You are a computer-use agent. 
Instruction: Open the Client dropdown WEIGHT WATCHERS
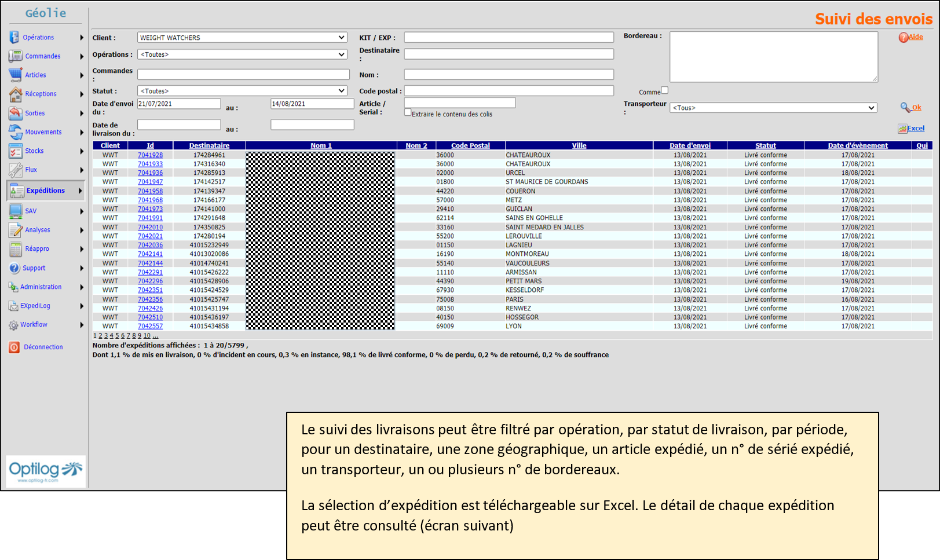click(x=242, y=38)
